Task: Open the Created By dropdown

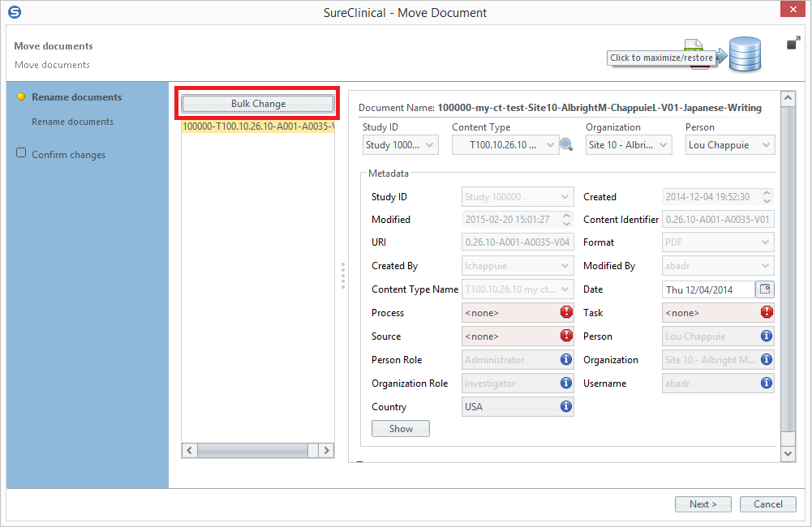Action: [x=518, y=266]
